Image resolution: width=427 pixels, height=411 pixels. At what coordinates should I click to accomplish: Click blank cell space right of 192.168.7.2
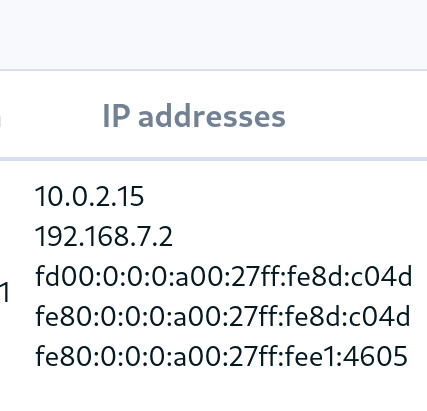click(297, 236)
